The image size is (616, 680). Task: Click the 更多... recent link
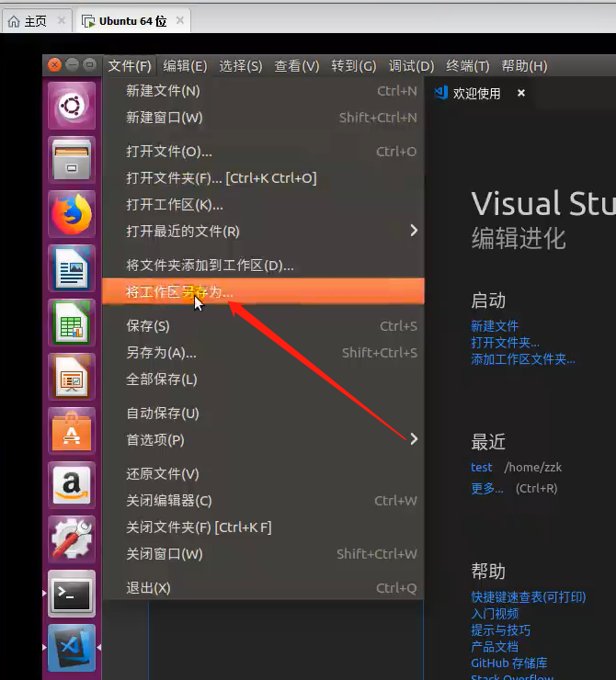pyautogui.click(x=487, y=489)
